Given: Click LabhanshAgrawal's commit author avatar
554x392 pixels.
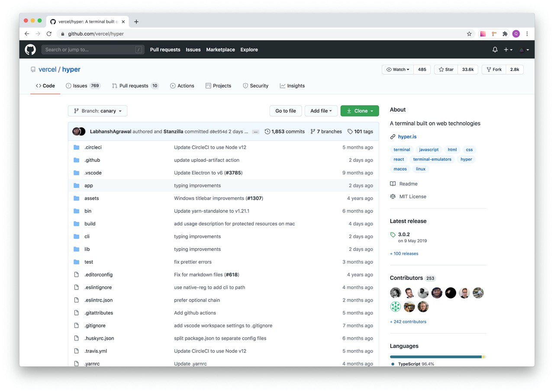Looking at the screenshot, I should click(77, 132).
